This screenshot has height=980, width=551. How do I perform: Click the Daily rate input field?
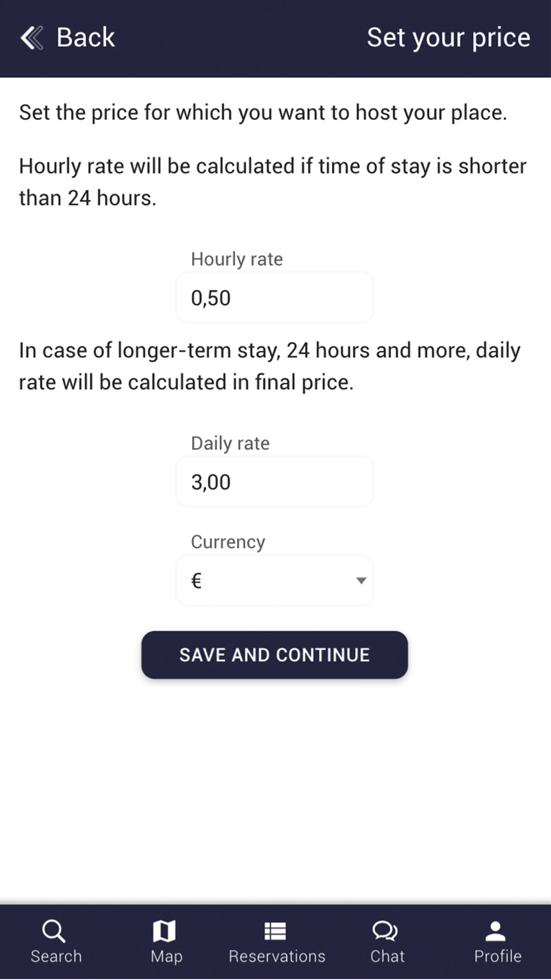click(274, 482)
